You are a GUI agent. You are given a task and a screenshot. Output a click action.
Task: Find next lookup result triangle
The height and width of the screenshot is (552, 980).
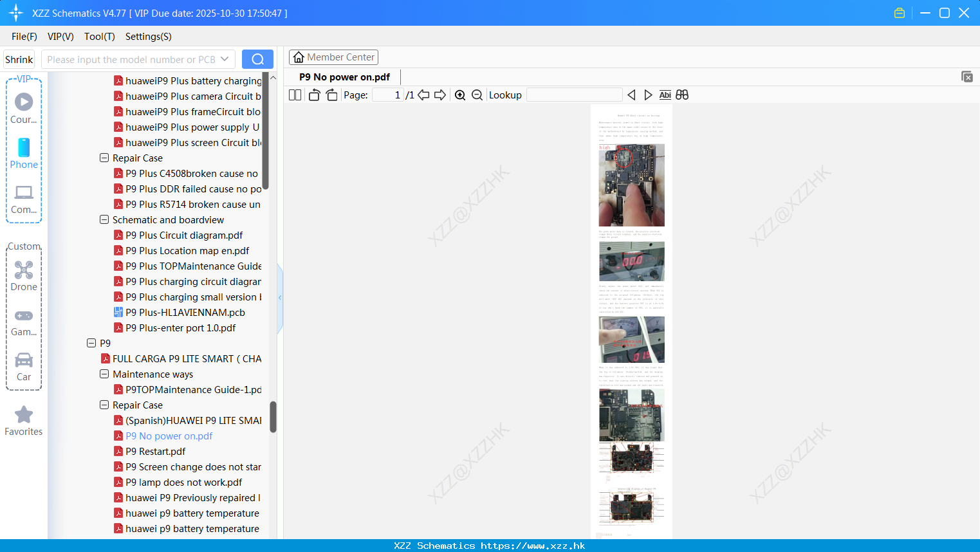pos(648,95)
